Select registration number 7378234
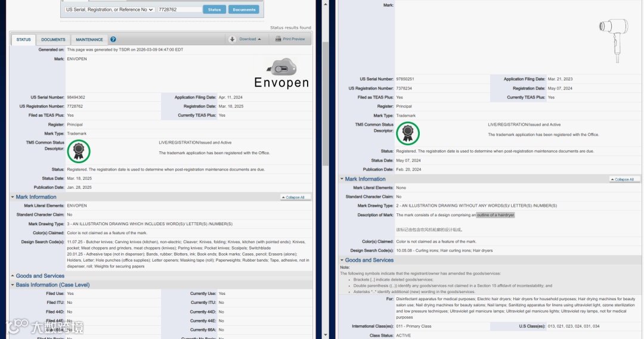The image size is (644, 339). tap(404, 88)
